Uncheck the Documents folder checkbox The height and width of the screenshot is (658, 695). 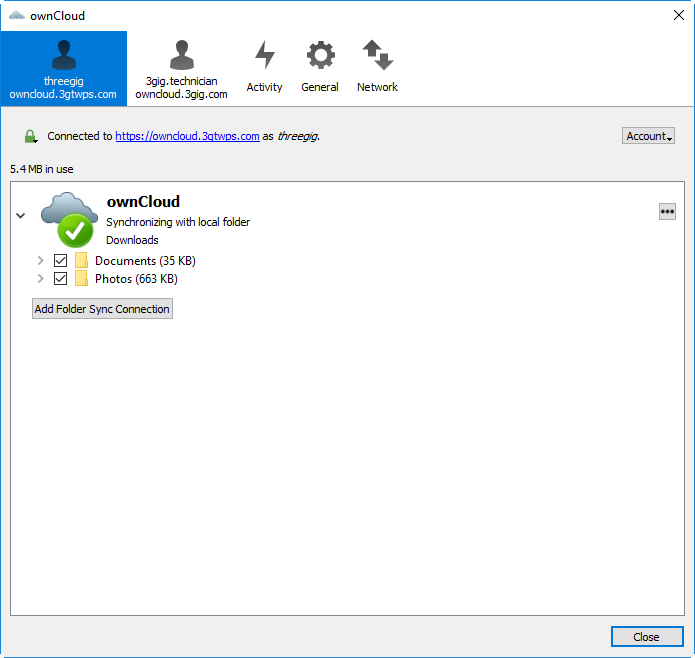[x=60, y=261]
